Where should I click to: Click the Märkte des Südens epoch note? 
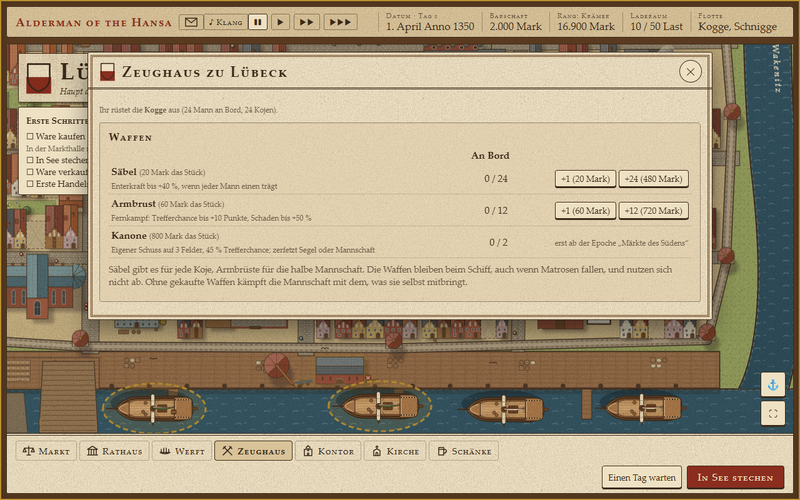pyautogui.click(x=621, y=243)
